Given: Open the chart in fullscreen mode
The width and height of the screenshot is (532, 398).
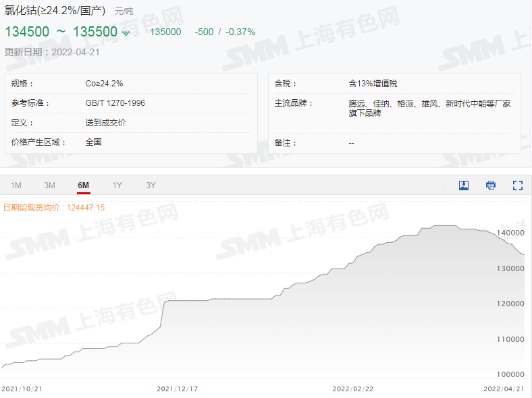Looking at the screenshot, I should coord(518,186).
